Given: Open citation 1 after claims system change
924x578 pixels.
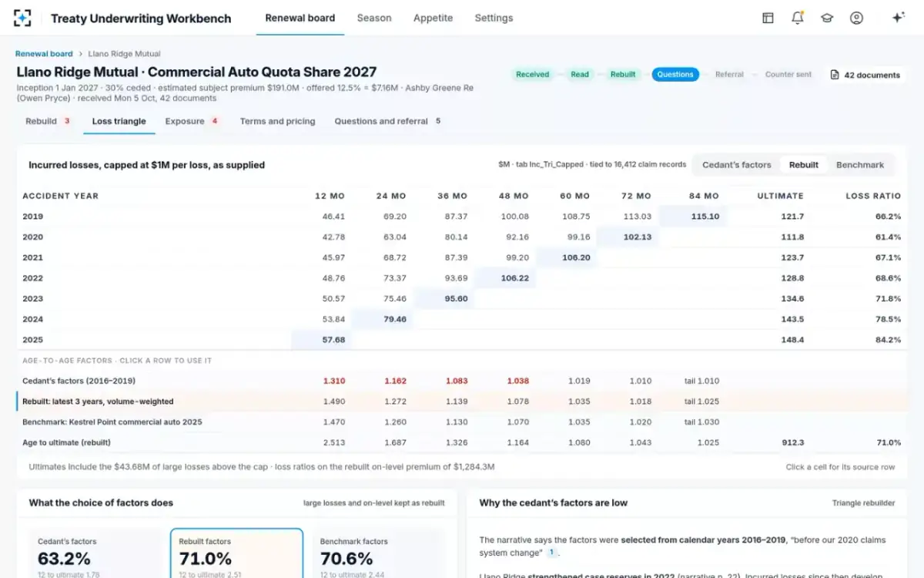Looking at the screenshot, I should [552, 553].
